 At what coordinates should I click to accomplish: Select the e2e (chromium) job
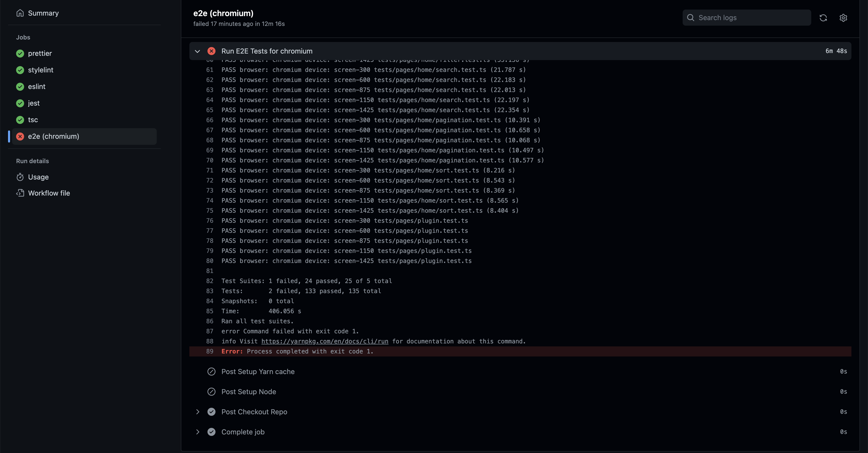84,136
